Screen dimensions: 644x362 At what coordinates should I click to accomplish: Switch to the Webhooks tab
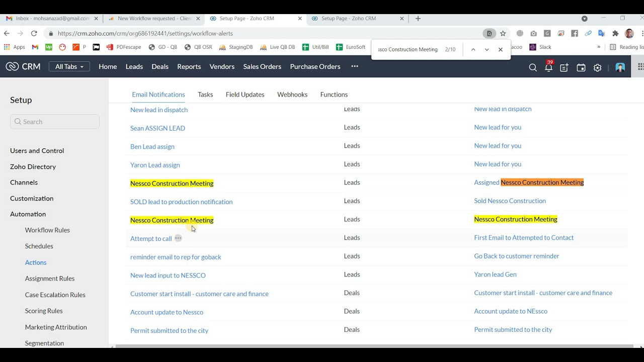(292, 95)
